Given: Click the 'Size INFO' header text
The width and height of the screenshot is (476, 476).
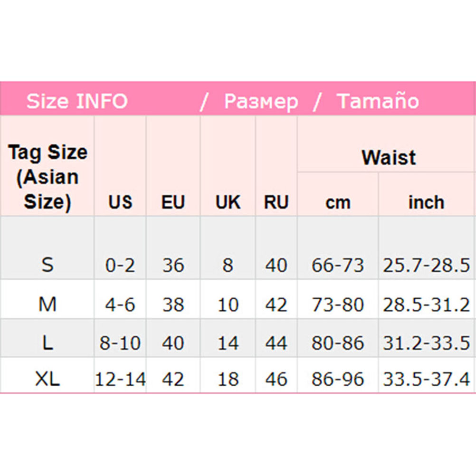Looking at the screenshot, I should [x=77, y=101].
